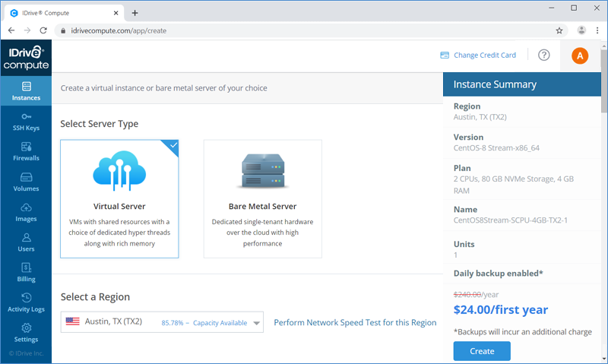Close the IDrive Compute tab
This screenshot has height=364, width=608.
[116, 13]
